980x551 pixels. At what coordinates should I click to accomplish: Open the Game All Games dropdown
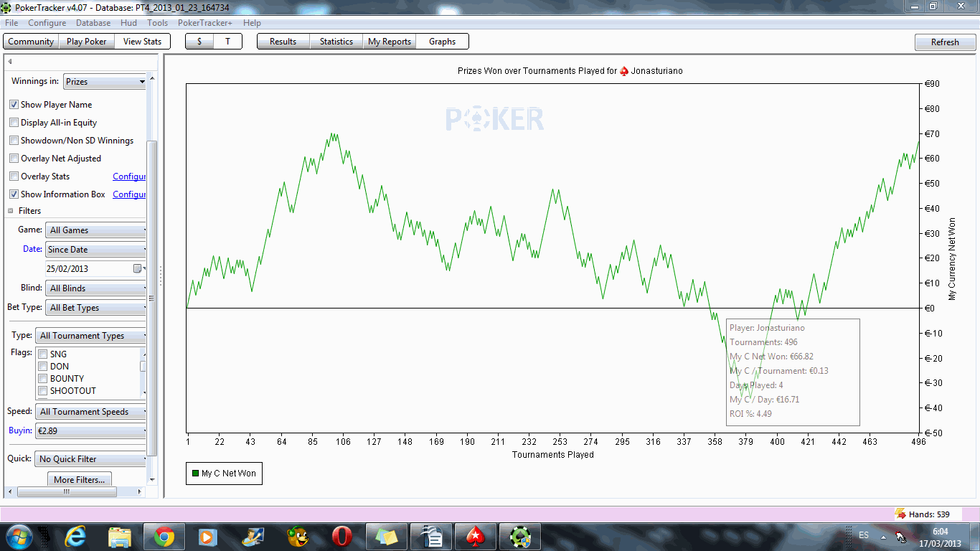[96, 230]
